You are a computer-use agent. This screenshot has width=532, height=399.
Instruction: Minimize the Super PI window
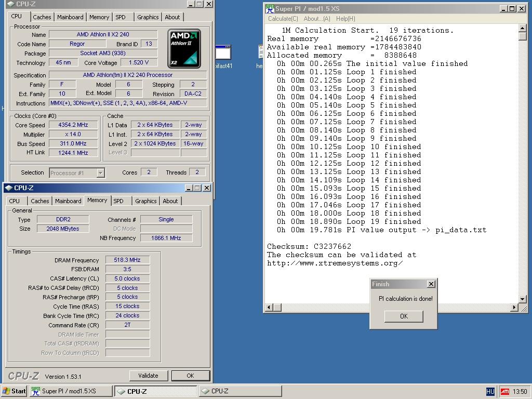(504, 9)
